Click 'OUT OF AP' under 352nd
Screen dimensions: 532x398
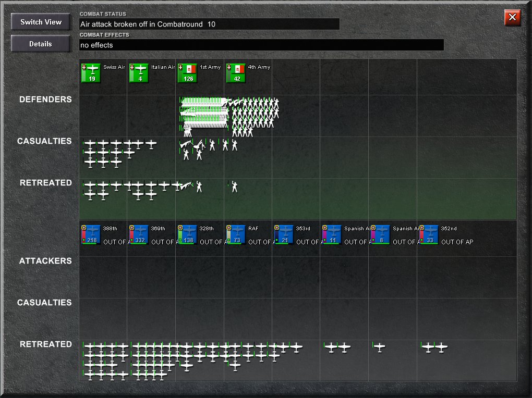pyautogui.click(x=457, y=242)
